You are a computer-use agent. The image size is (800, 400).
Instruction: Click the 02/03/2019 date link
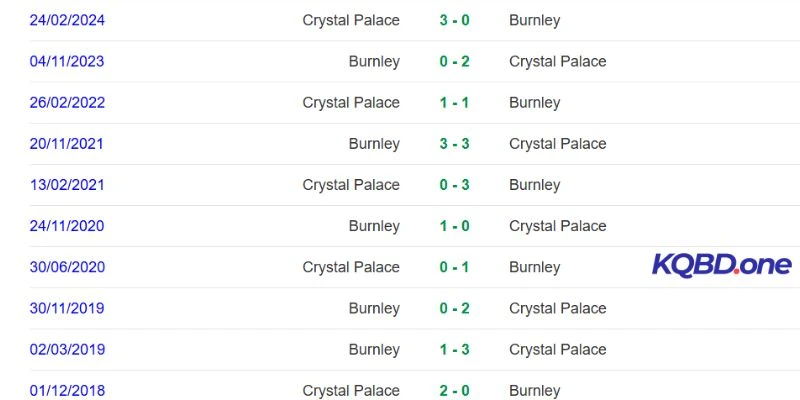(67, 349)
